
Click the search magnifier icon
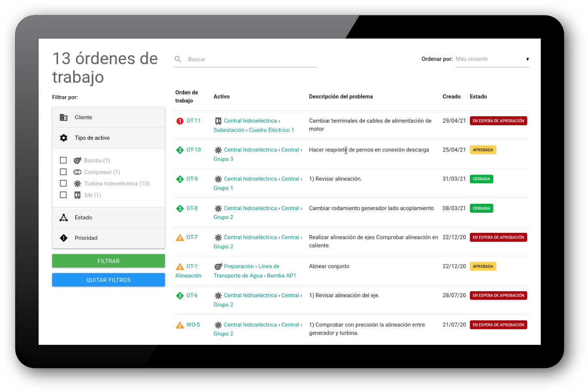click(178, 59)
